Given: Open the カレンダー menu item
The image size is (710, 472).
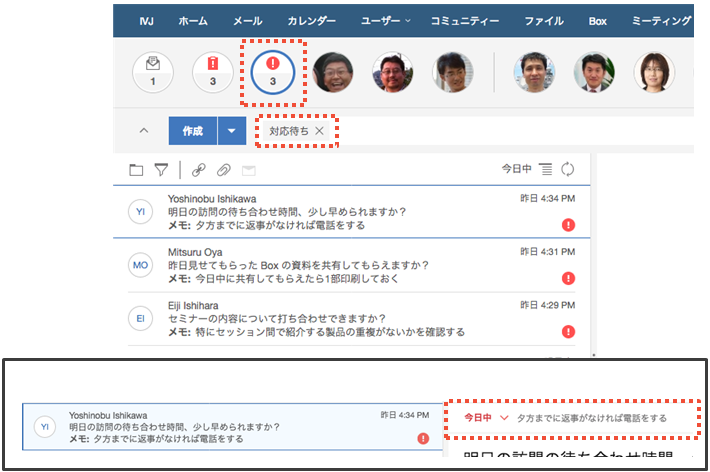Looking at the screenshot, I should click(312, 20).
